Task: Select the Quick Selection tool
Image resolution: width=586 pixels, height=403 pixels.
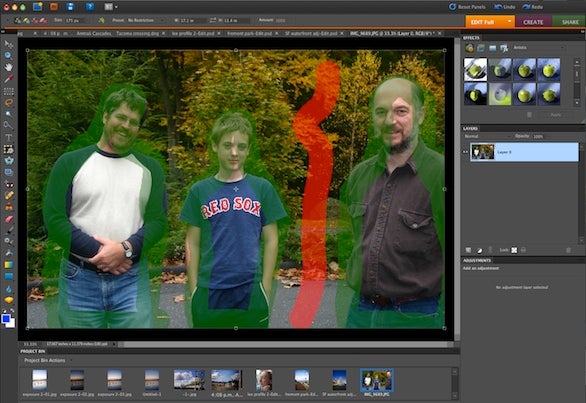Action: click(8, 125)
